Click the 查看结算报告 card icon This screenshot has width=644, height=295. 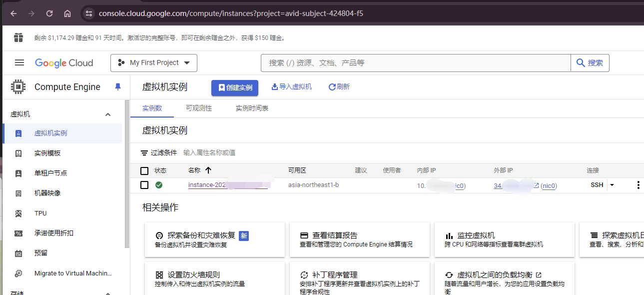(x=304, y=235)
